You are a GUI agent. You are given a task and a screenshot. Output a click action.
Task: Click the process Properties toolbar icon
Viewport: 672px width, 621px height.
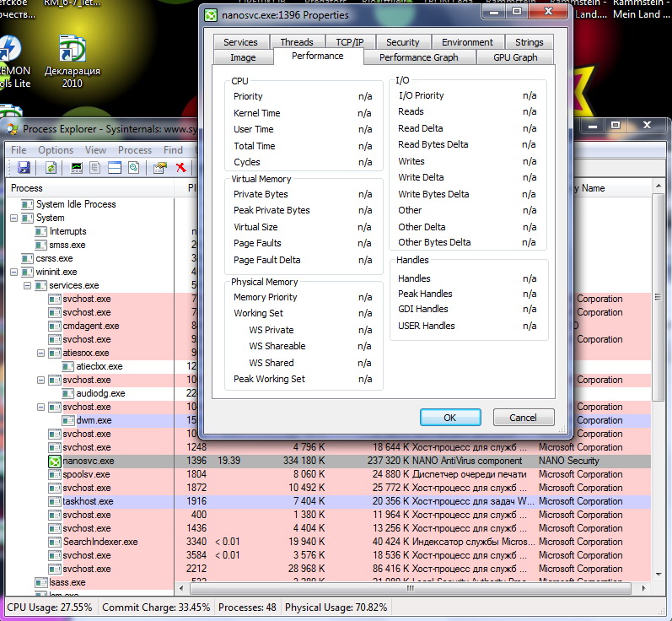point(159,168)
